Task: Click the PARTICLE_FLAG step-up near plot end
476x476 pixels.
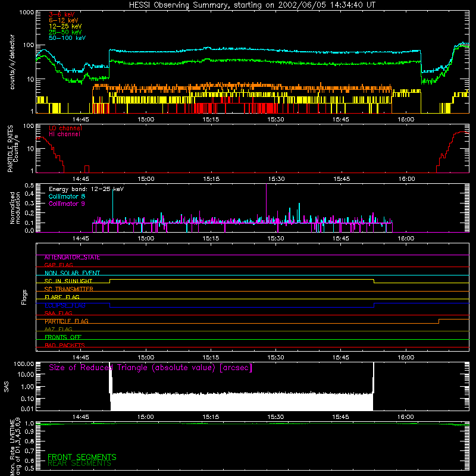Action: (x=439, y=321)
